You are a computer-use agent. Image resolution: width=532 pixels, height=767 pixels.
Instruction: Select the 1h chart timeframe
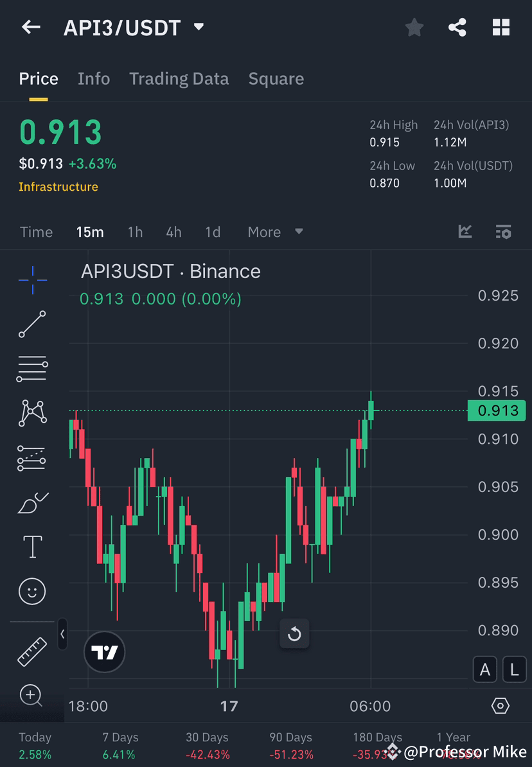point(135,232)
